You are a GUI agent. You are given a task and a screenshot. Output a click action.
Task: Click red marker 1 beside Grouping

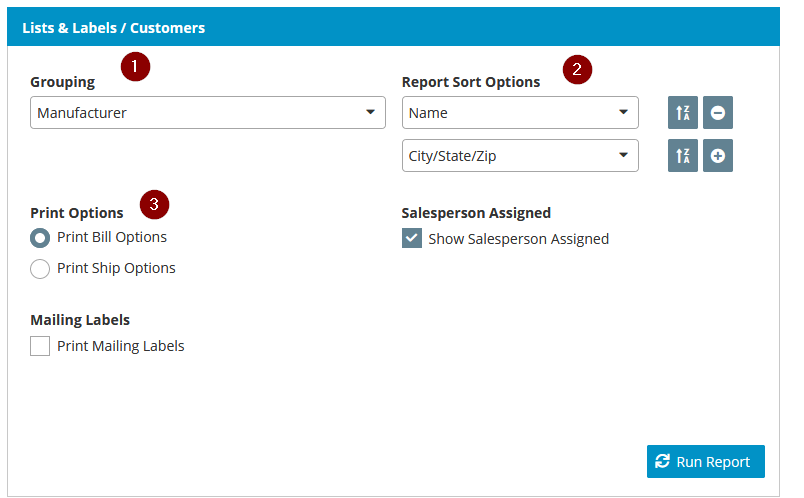134,67
